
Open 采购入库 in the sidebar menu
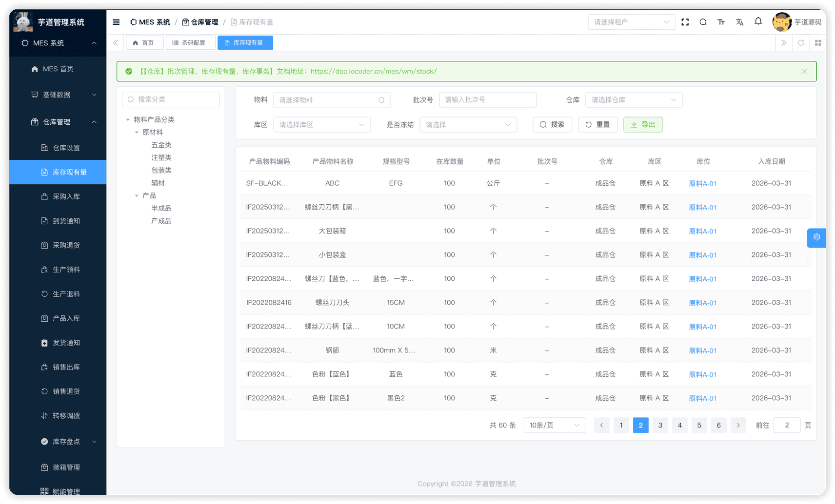click(x=66, y=196)
